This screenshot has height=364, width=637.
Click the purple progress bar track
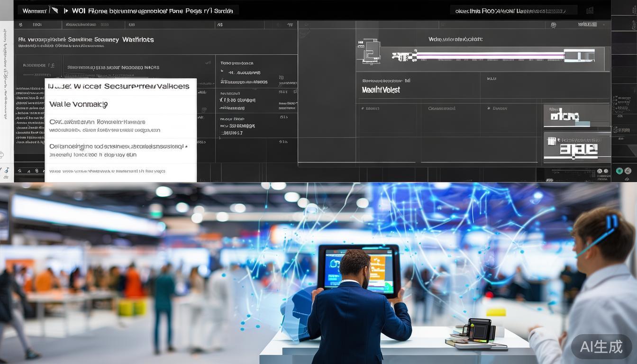point(488,56)
